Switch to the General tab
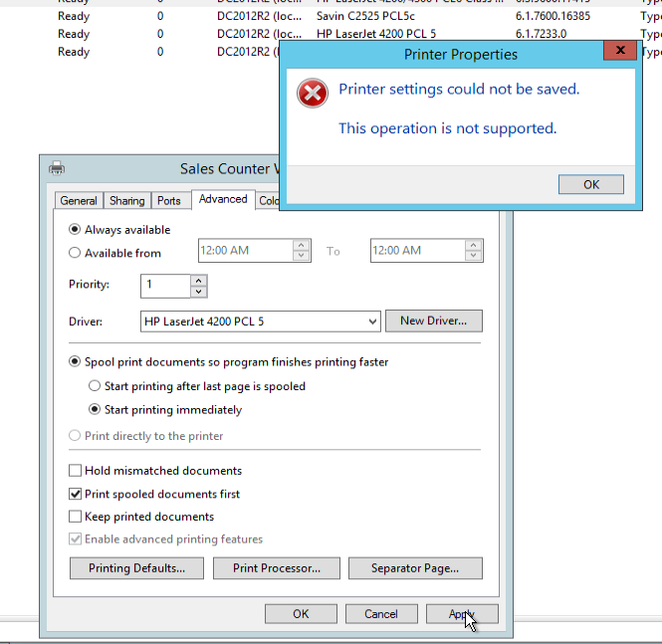Screen dimensions: 662x644 (x=79, y=200)
